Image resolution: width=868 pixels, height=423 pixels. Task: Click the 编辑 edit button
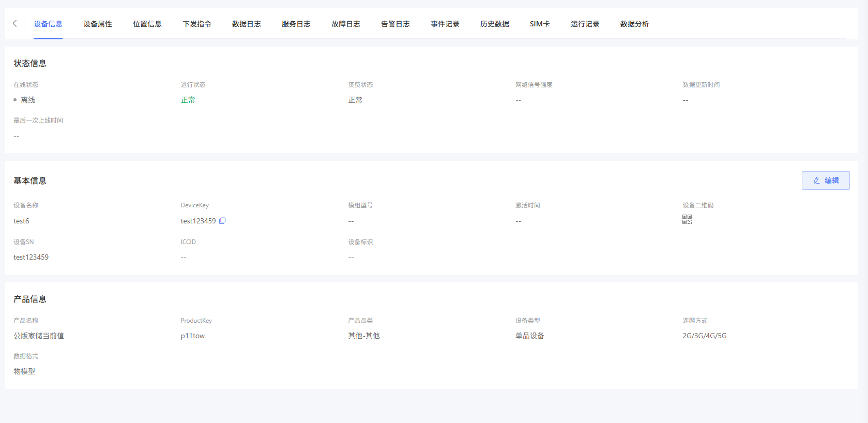pyautogui.click(x=826, y=180)
